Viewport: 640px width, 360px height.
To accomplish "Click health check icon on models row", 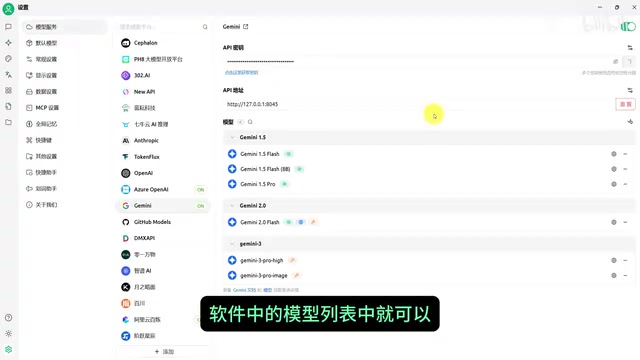I will tap(630, 122).
